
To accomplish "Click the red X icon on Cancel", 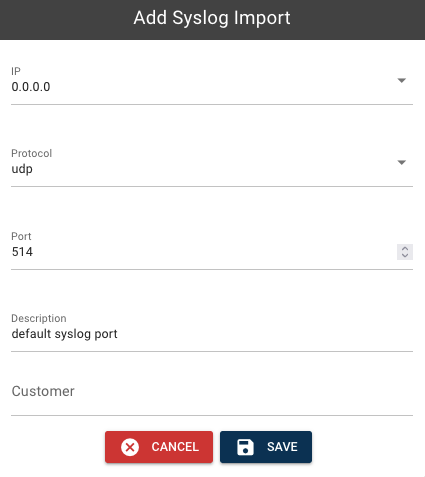I will pos(130,447).
